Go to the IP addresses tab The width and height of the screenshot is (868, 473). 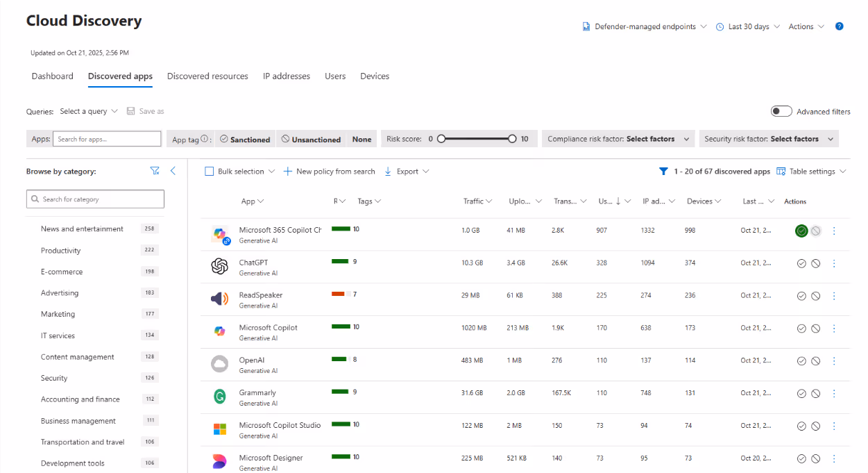coord(287,76)
